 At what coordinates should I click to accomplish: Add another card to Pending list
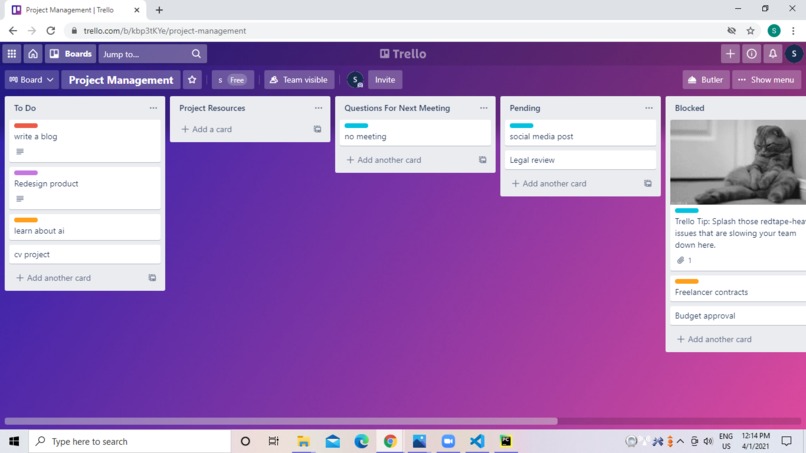pos(549,184)
